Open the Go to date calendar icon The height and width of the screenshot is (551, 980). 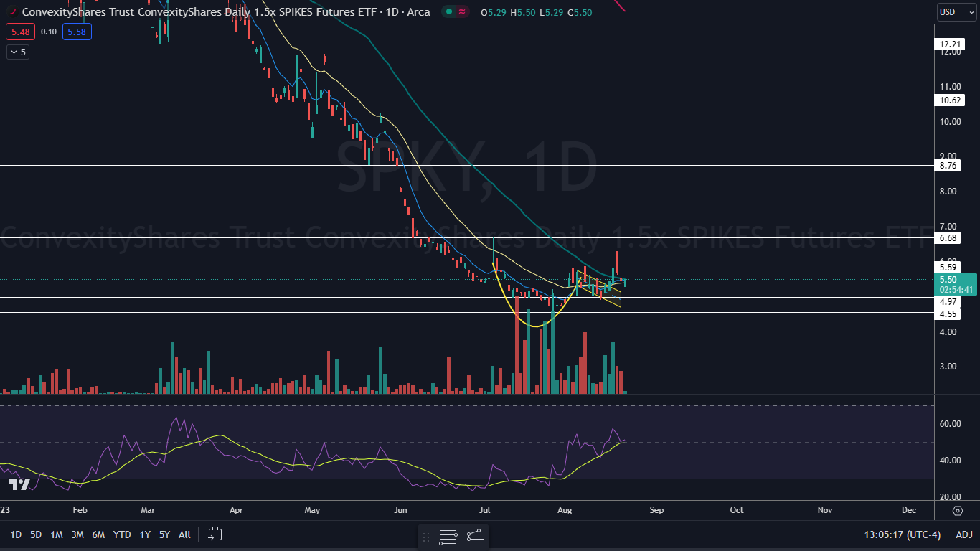coord(215,534)
